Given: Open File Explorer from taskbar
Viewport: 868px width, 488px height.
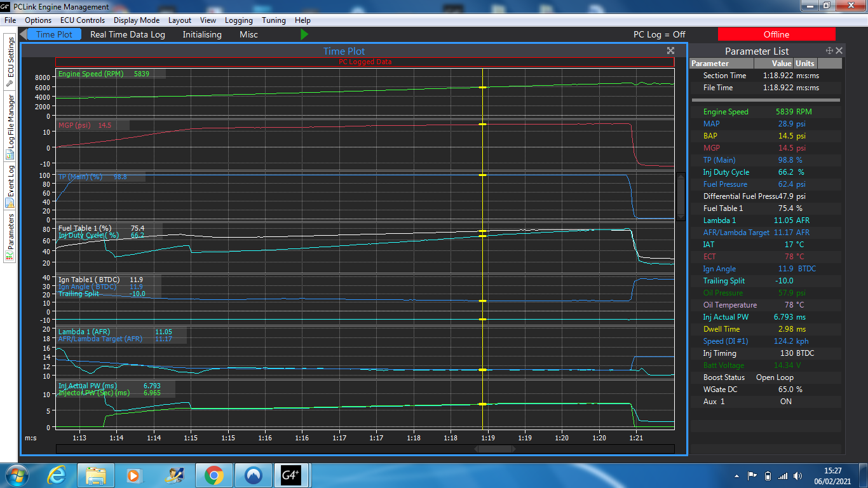Looking at the screenshot, I should click(x=95, y=475).
